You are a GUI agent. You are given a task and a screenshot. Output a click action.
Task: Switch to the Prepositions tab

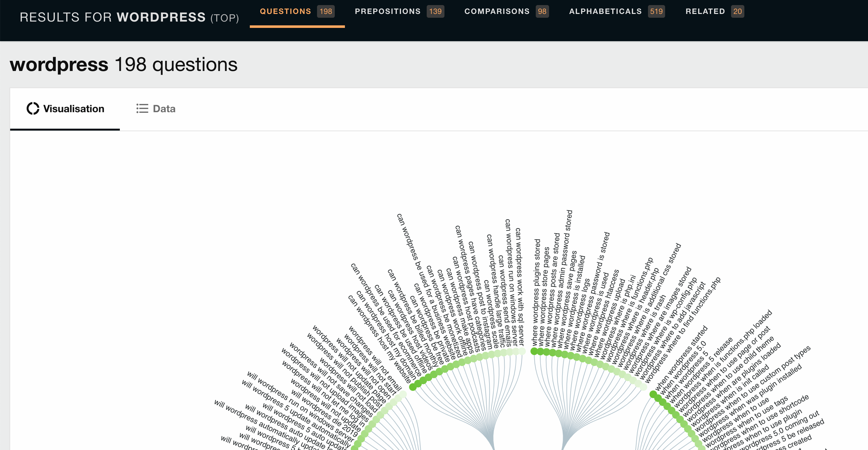399,11
